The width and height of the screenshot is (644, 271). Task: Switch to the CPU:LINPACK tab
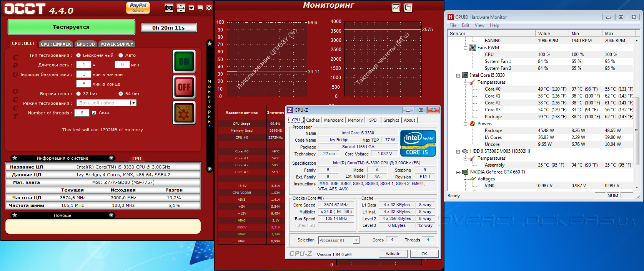[56, 44]
